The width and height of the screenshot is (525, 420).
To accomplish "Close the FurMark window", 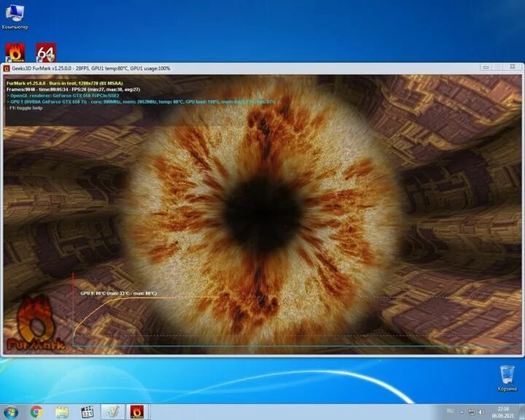I will click(513, 67).
